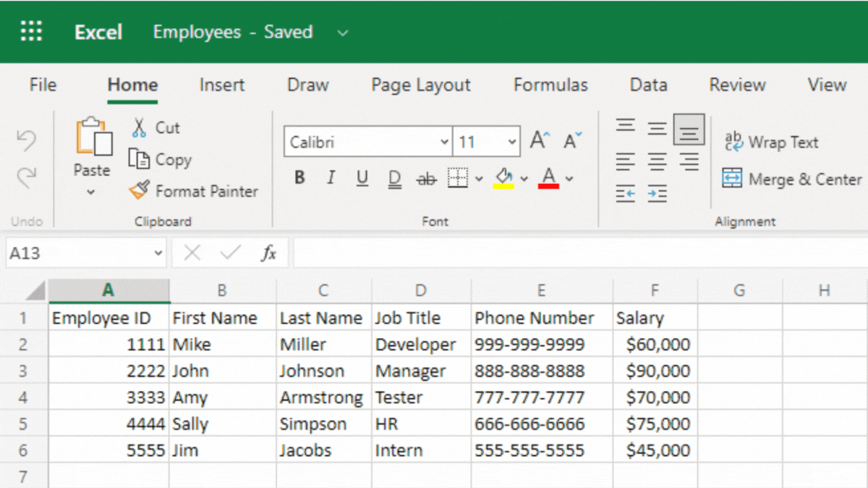Toggle bold formatting

coord(299,177)
